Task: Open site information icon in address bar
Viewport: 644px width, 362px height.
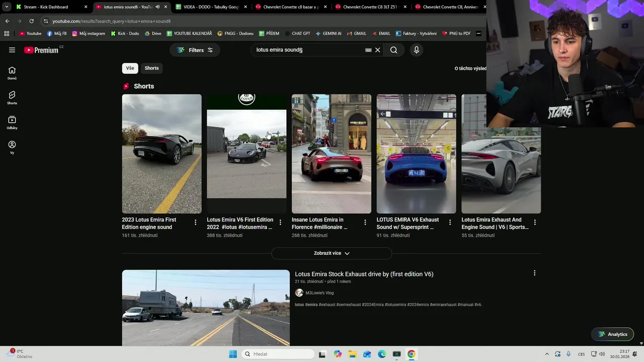Action: tap(46, 21)
